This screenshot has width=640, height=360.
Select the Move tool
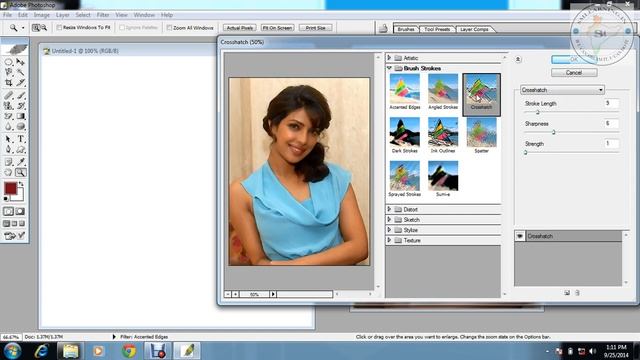tap(20, 62)
